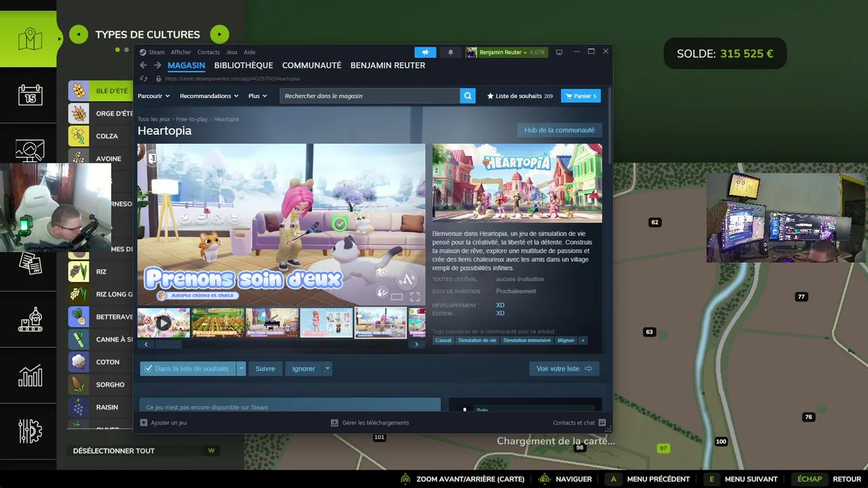Toggle Raisin crop type
Screen dimensions: 868x488
[x=102, y=407]
